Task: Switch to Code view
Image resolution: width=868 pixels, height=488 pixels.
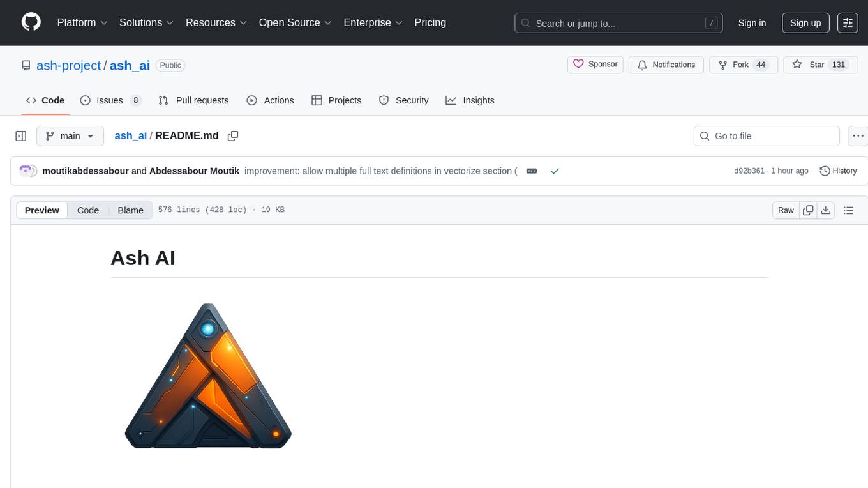Action: 88,210
